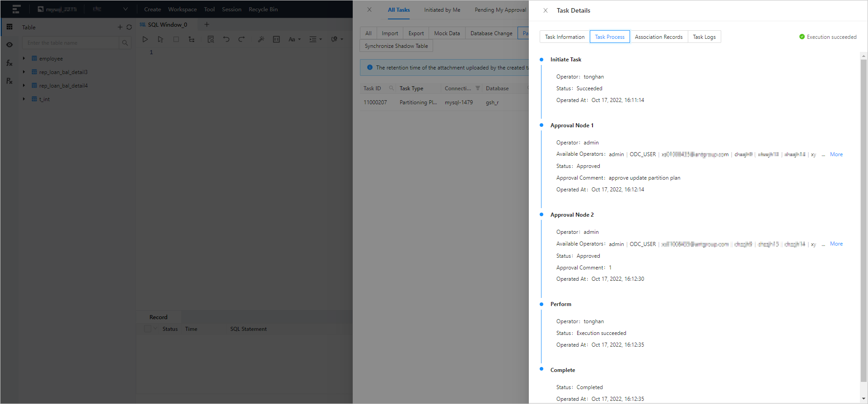
Task: Open the Task Logs tab
Action: pos(704,37)
